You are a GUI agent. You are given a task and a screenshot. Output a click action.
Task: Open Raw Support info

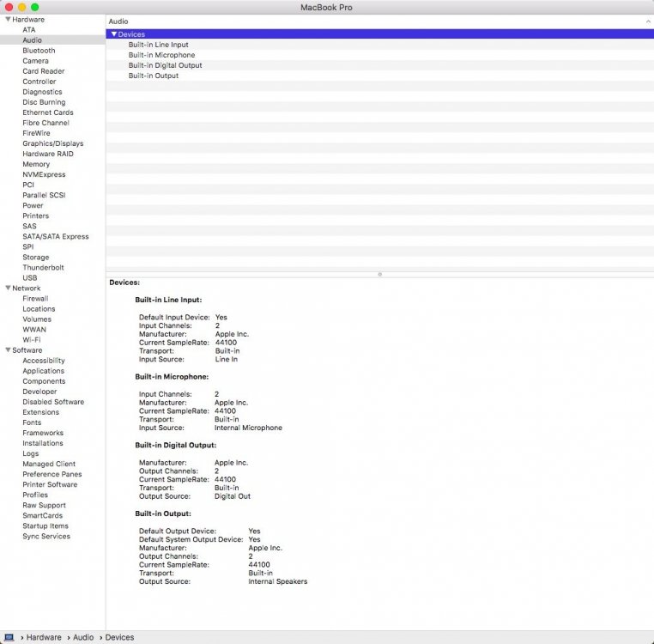point(44,506)
